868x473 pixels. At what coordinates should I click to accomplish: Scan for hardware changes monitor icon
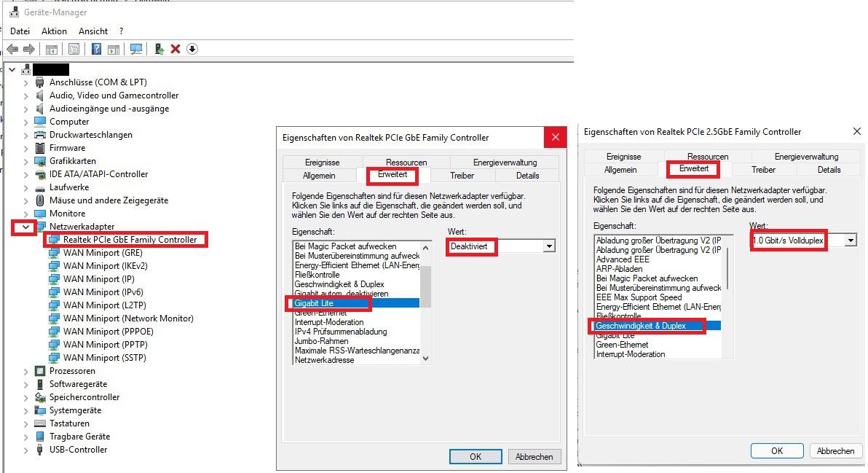click(x=136, y=50)
